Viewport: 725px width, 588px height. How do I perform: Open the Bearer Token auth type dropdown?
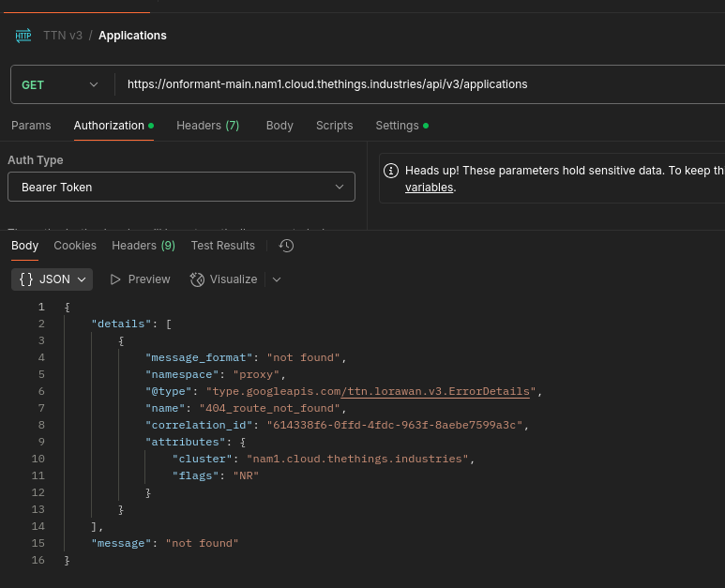(x=181, y=187)
